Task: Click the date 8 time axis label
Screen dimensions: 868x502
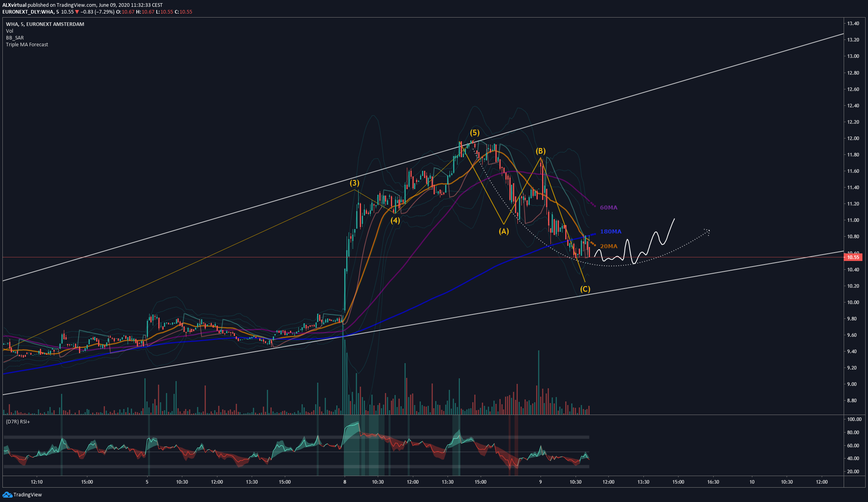Action: coord(345,482)
